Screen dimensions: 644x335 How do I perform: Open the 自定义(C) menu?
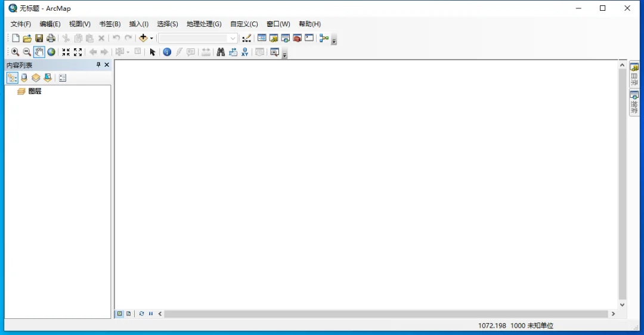244,24
